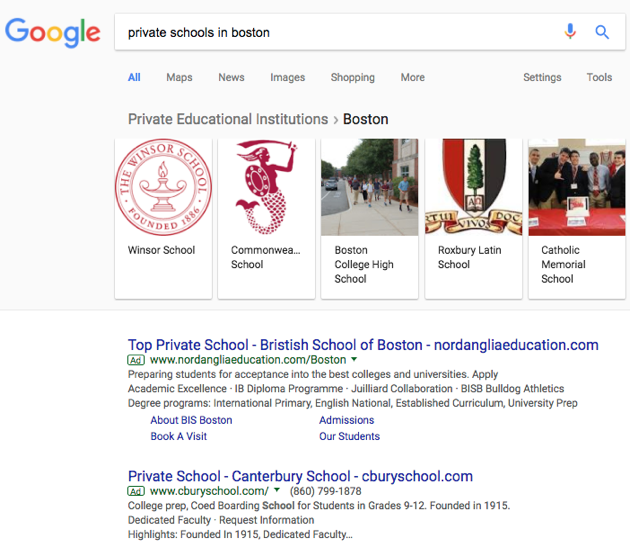The image size is (630, 557).
Task: Switch to the Images tab
Action: tap(288, 77)
